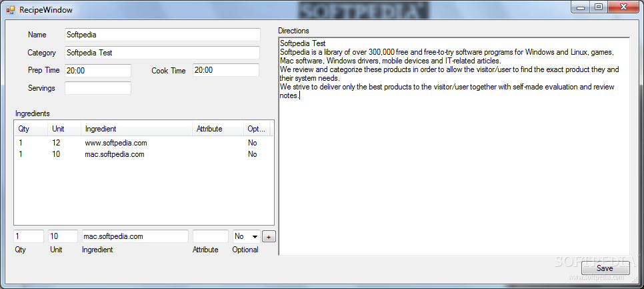The width and height of the screenshot is (644, 289).
Task: Click the Prep Time label
Action: (x=43, y=70)
